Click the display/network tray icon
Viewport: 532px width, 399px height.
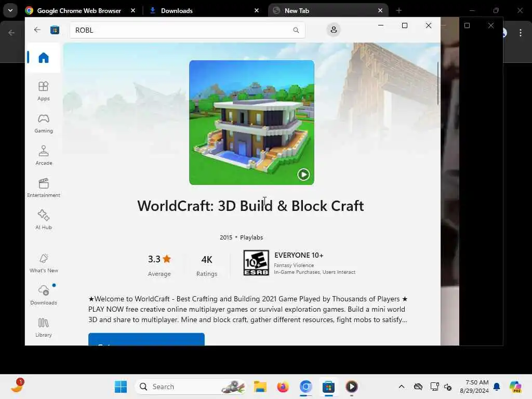[x=434, y=387]
